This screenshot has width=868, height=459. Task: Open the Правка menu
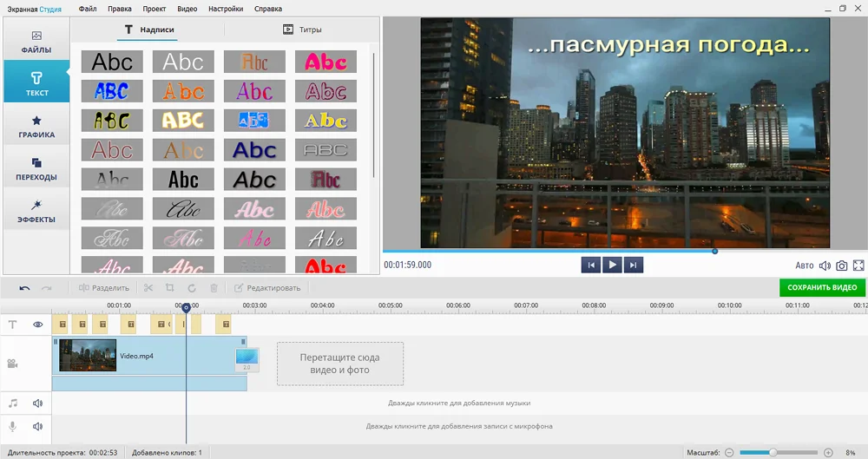[x=120, y=9]
